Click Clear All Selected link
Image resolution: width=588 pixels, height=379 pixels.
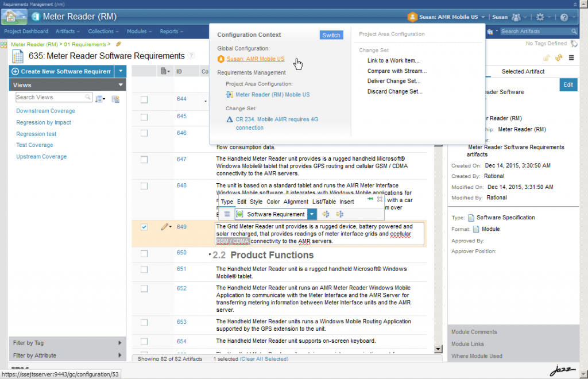tap(264, 359)
